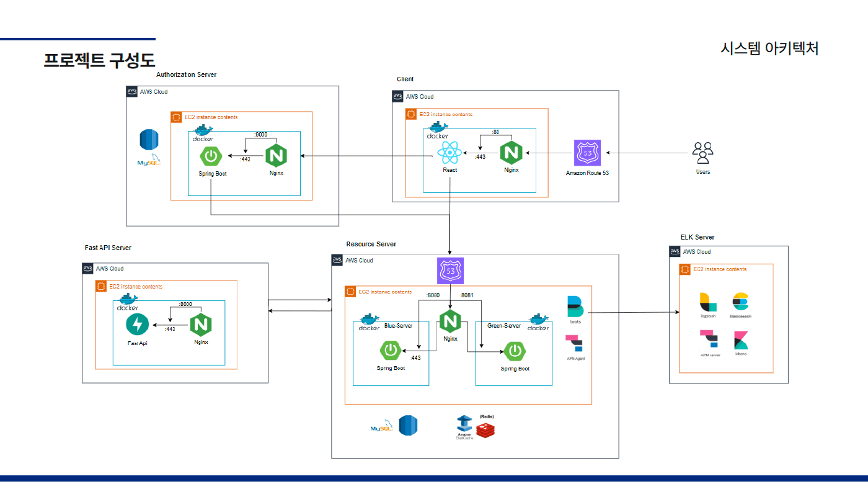Select the EC2 chip icon in ELK Server

click(685, 269)
